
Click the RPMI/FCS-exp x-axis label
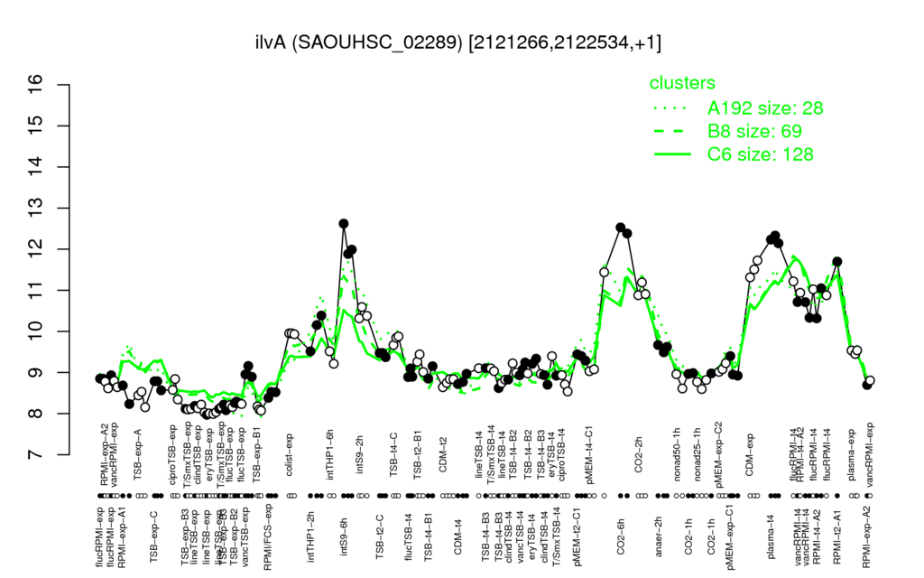click(267, 536)
